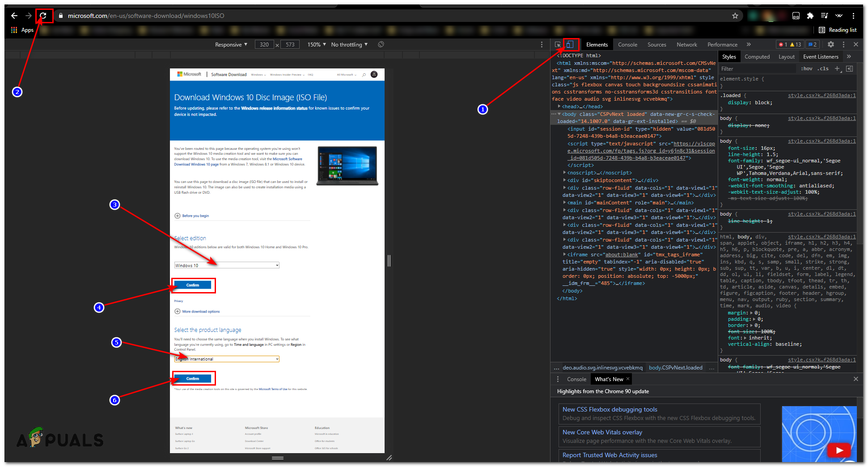Viewport: 868px width, 467px height.
Task: Click the blue issues count badge
Action: [x=813, y=45]
